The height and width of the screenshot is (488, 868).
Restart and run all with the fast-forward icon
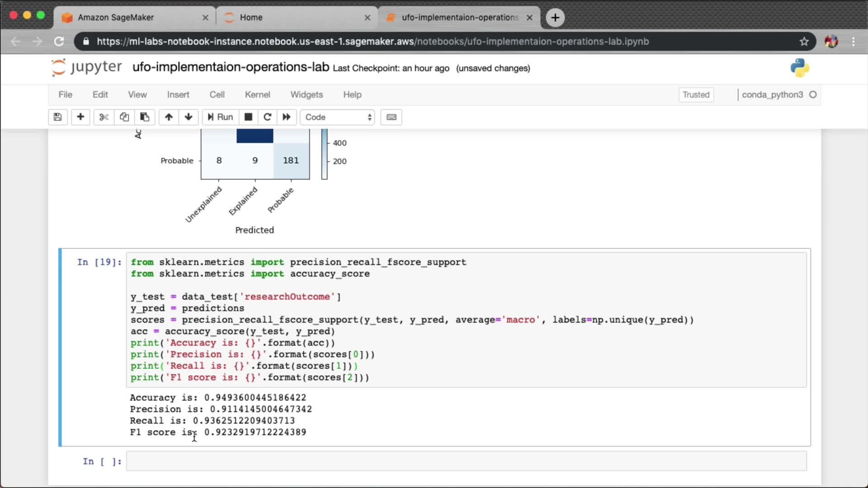(287, 117)
